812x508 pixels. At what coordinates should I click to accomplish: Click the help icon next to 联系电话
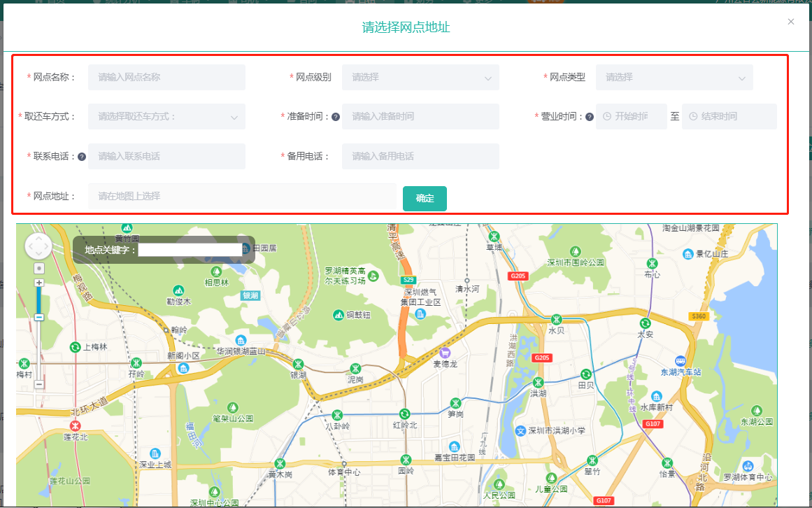point(82,157)
